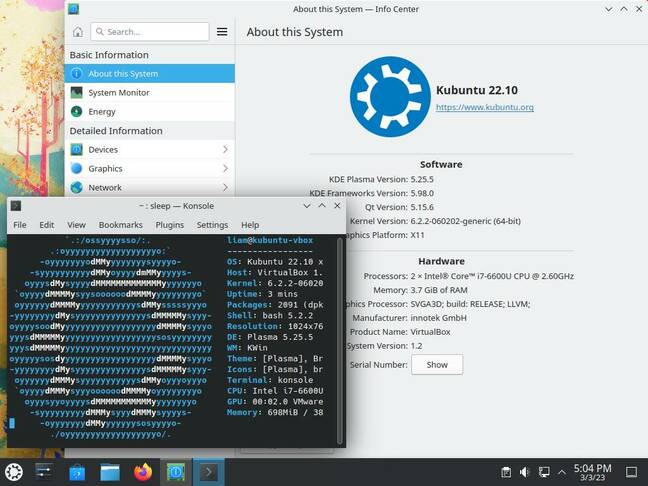Open System Settings from taskbar
Image resolution: width=648 pixels, height=486 pixels.
pos(44,472)
